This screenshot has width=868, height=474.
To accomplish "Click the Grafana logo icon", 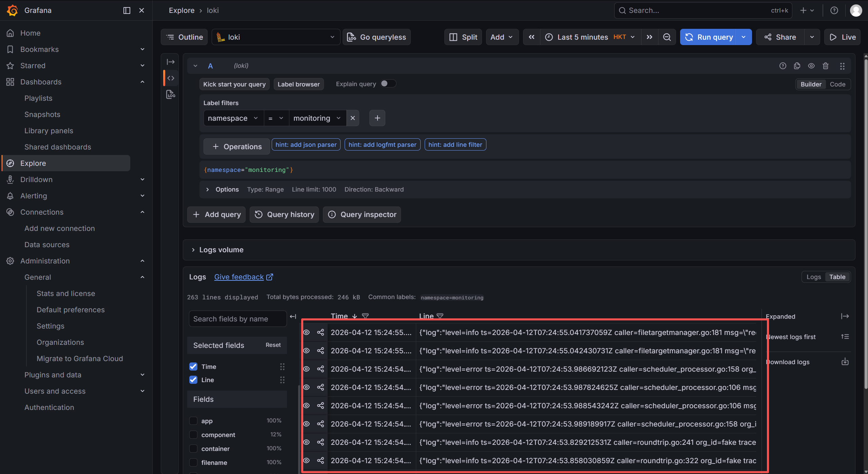I will pos(12,10).
